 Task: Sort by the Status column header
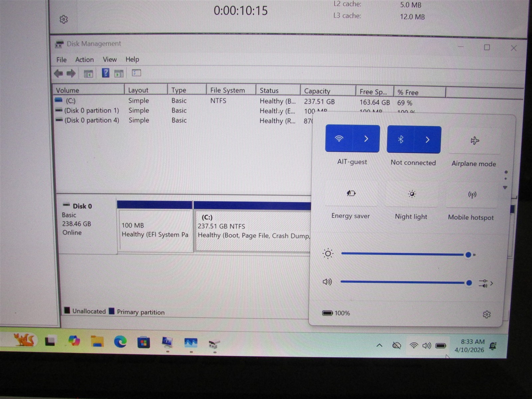pyautogui.click(x=278, y=90)
